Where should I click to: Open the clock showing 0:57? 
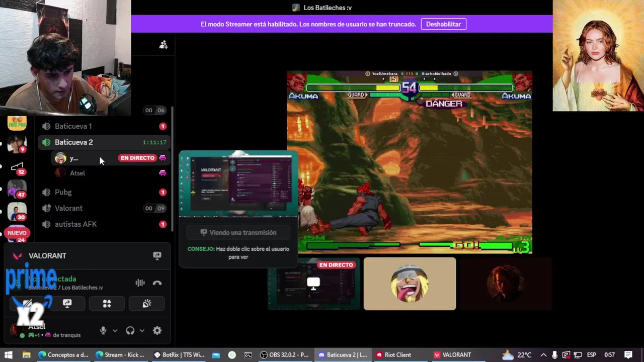click(x=609, y=355)
